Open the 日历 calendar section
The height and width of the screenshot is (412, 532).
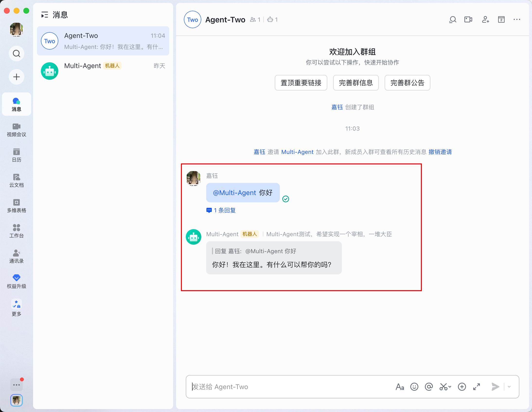(16, 155)
